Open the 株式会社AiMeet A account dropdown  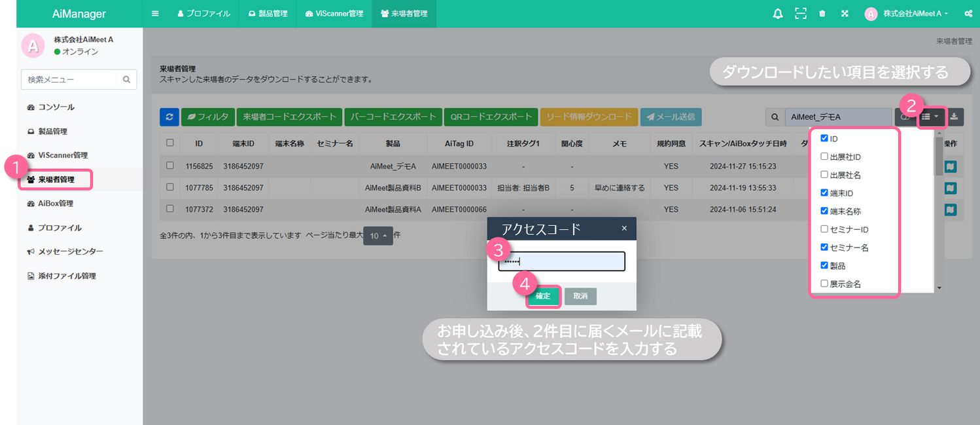point(915,14)
